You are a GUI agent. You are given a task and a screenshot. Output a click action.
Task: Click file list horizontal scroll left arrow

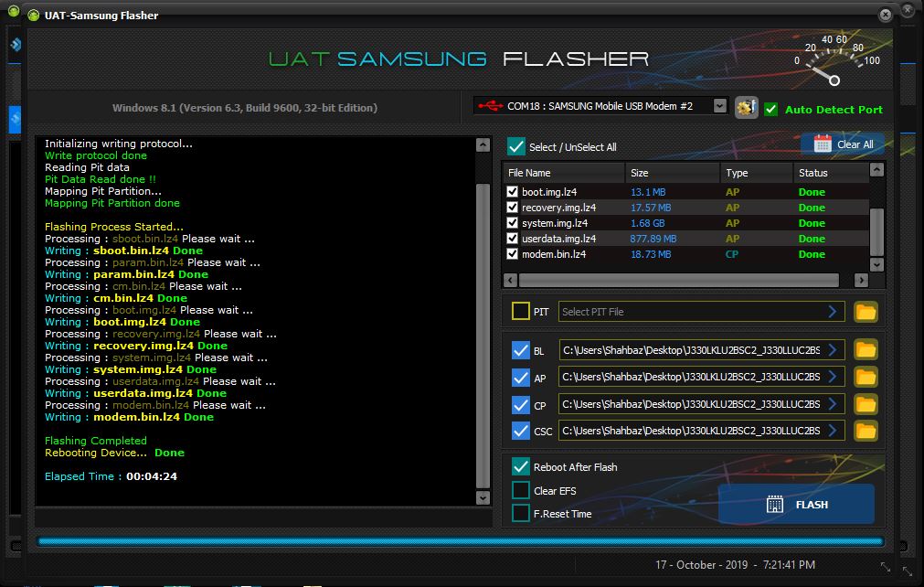click(x=510, y=280)
